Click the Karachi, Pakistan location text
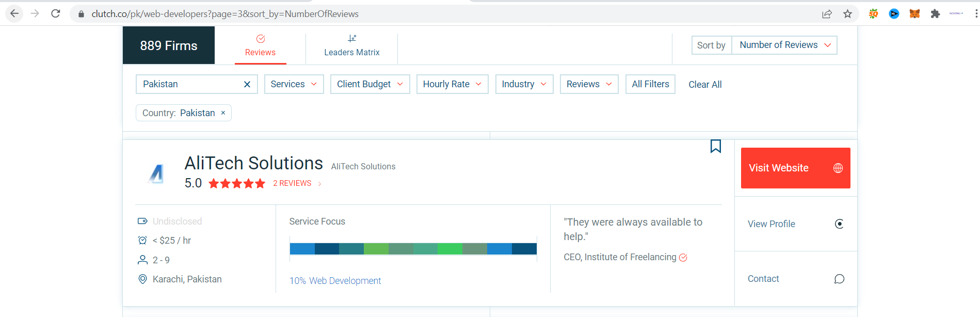This screenshot has width=980, height=317. point(187,279)
